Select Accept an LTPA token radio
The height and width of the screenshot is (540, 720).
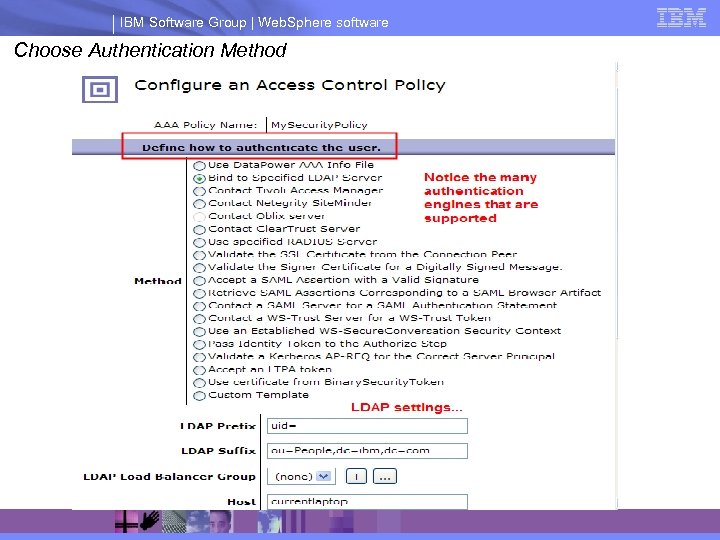tap(199, 370)
